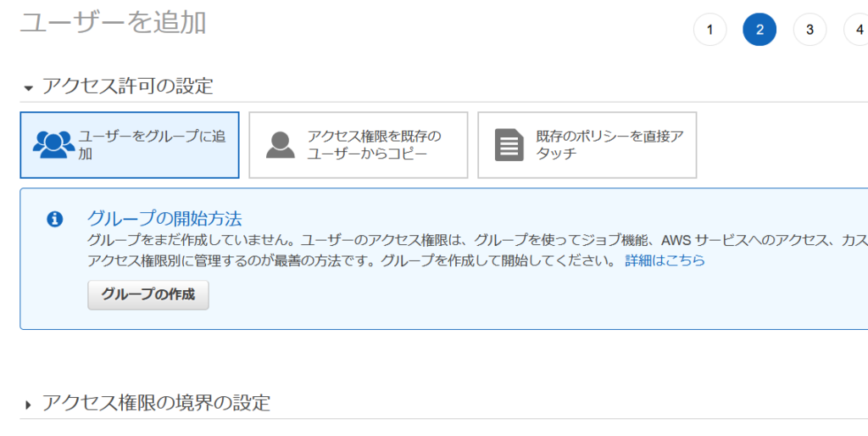Viewport: 868px width, 436px height.
Task: Select 既存のポリシーを直接アタッチ option
Action: [587, 145]
